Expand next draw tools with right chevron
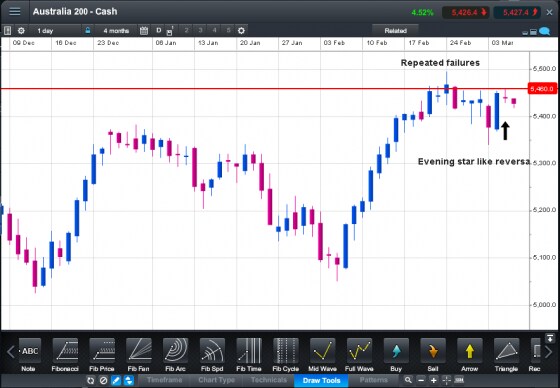The width and height of the screenshot is (560, 388). coord(549,352)
